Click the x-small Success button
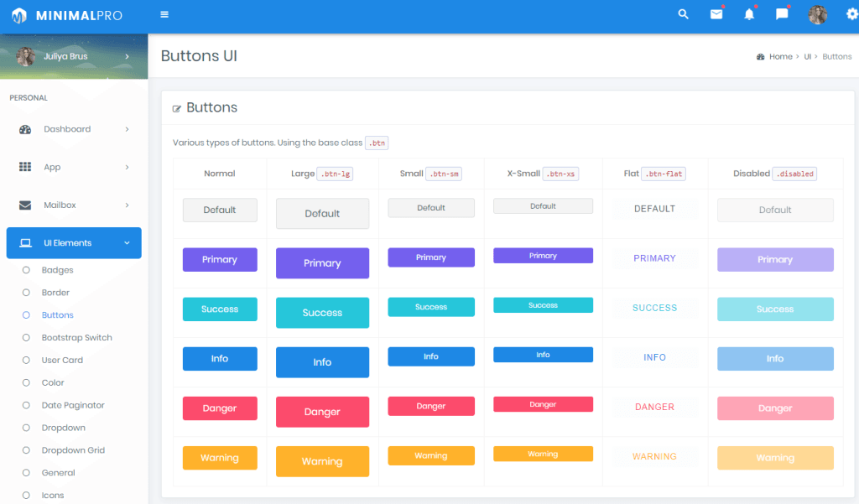 click(543, 305)
